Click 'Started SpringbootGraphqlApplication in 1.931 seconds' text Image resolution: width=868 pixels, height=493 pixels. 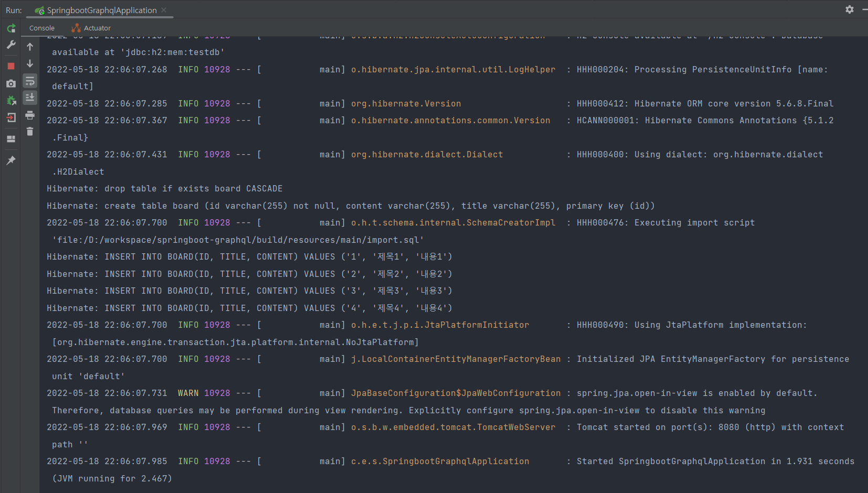coord(716,461)
